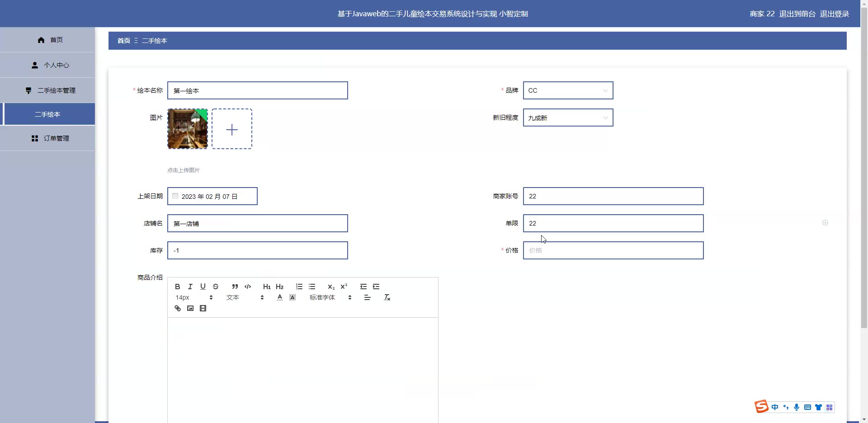Click the 商家账号 input field
Image resolution: width=868 pixels, height=423 pixels.
[613, 196]
